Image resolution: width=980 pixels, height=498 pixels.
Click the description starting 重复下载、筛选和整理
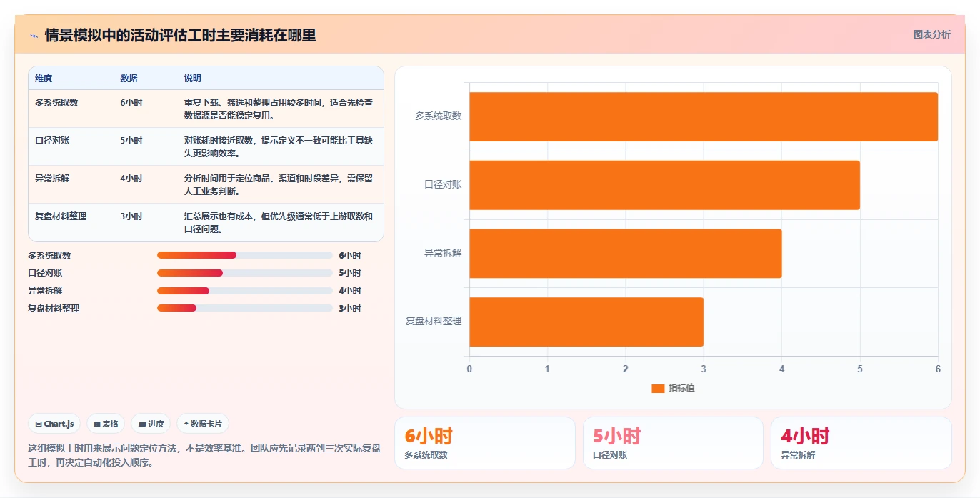279,109
